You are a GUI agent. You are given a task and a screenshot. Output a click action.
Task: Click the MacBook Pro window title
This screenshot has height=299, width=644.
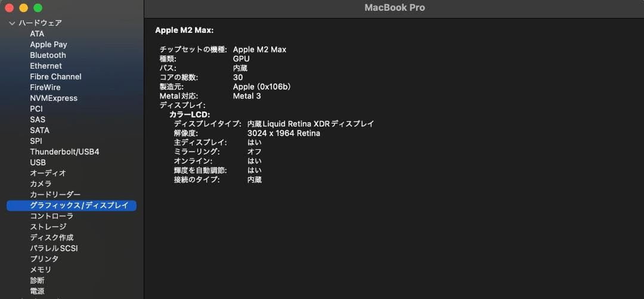coord(395,8)
